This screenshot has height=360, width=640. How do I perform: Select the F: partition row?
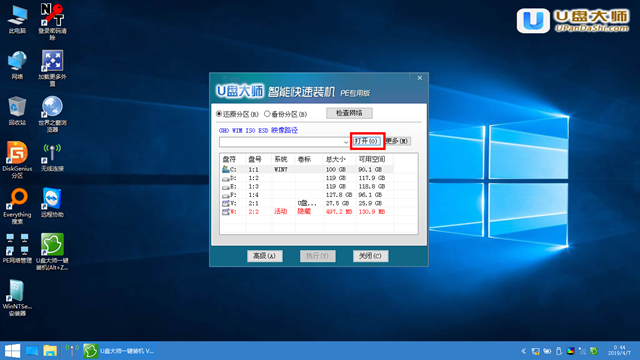[307, 195]
